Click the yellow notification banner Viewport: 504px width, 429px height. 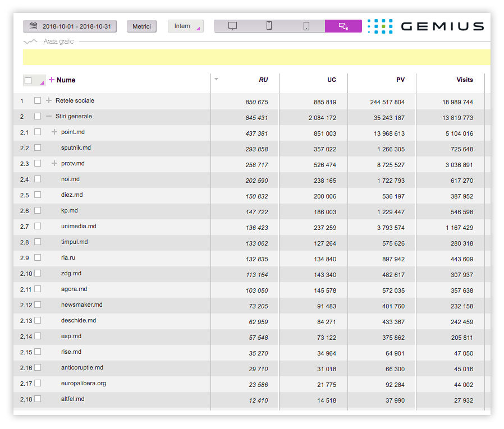point(256,57)
